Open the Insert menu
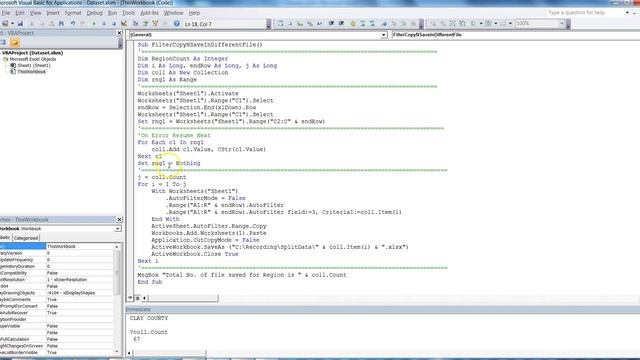The height and width of the screenshot is (360, 640). 53,13
